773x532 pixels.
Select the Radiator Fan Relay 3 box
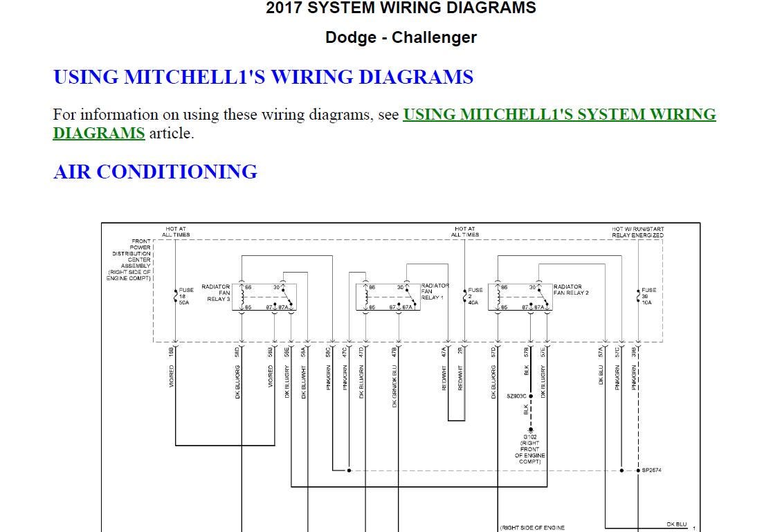(269, 297)
